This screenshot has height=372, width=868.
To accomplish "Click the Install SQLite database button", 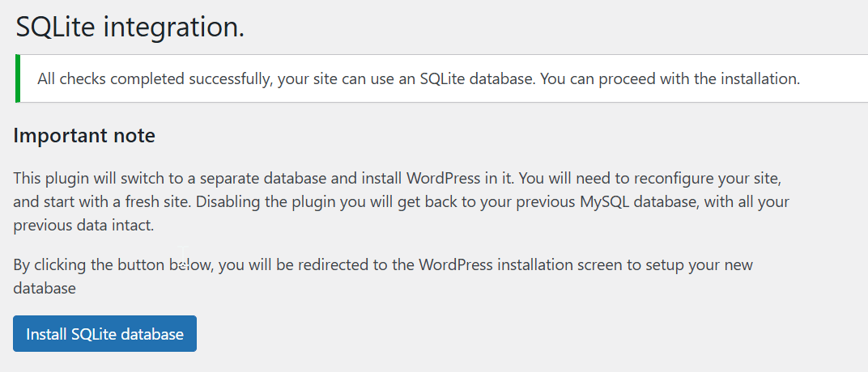I will [x=104, y=333].
